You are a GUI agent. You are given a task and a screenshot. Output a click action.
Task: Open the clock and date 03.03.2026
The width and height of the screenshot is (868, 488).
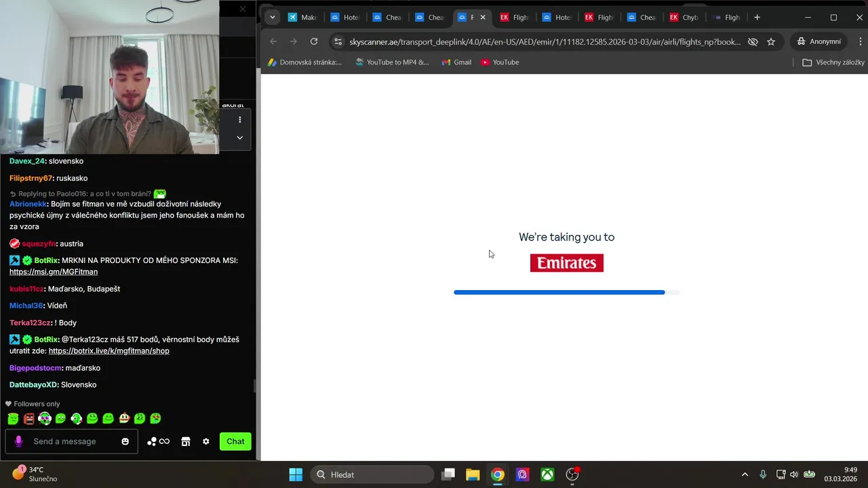(840, 474)
